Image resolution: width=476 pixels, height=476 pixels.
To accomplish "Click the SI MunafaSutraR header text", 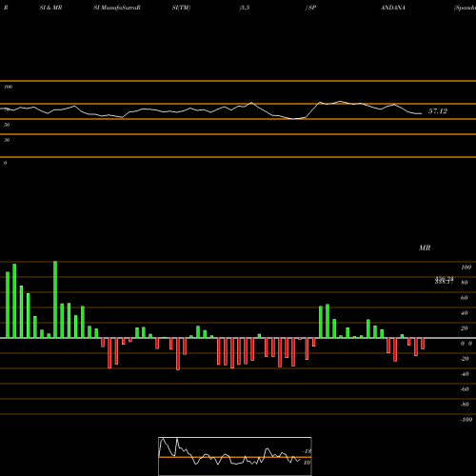I will [117, 8].
